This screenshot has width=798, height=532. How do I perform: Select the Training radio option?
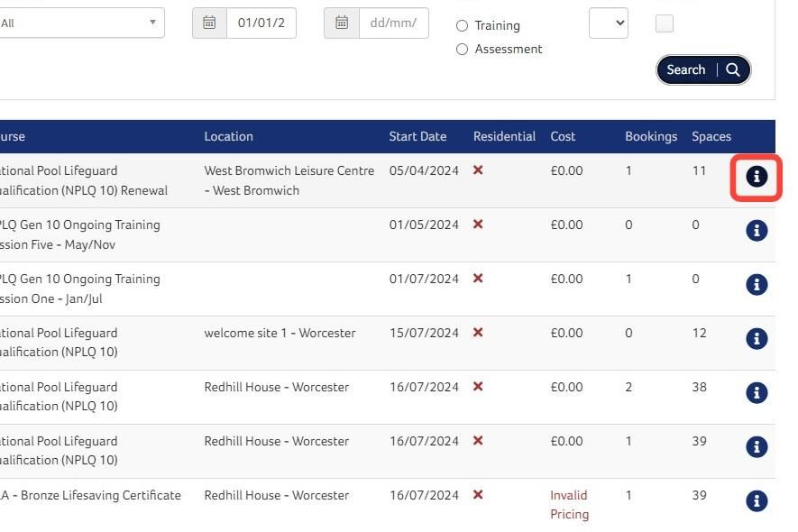462,25
